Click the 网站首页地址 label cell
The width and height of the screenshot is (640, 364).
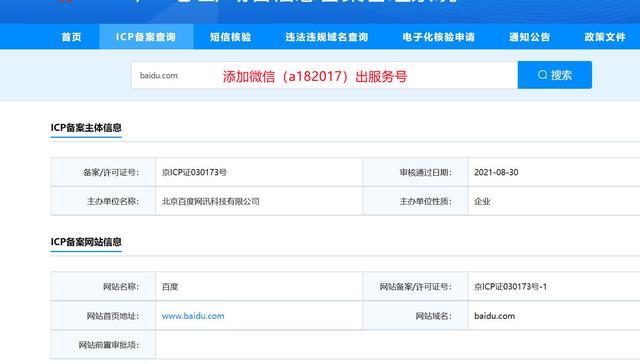pyautogui.click(x=103, y=316)
